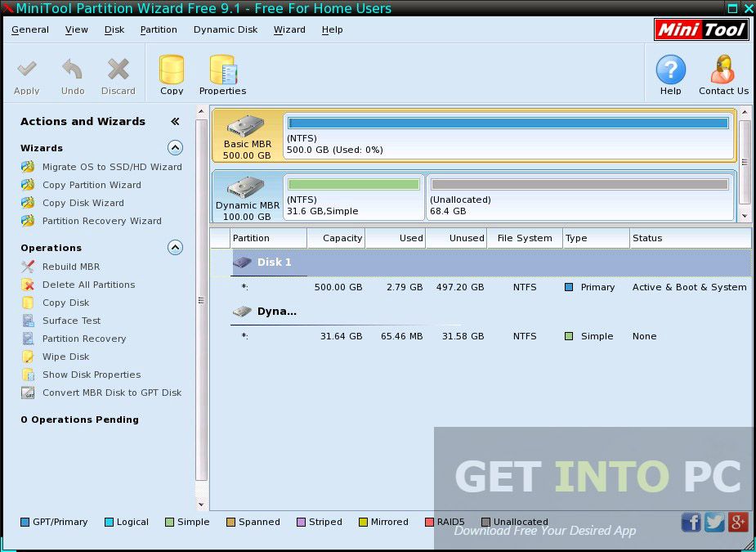The width and height of the screenshot is (756, 552).
Task: Select Partition Recovery in Operations list
Action: [84, 339]
